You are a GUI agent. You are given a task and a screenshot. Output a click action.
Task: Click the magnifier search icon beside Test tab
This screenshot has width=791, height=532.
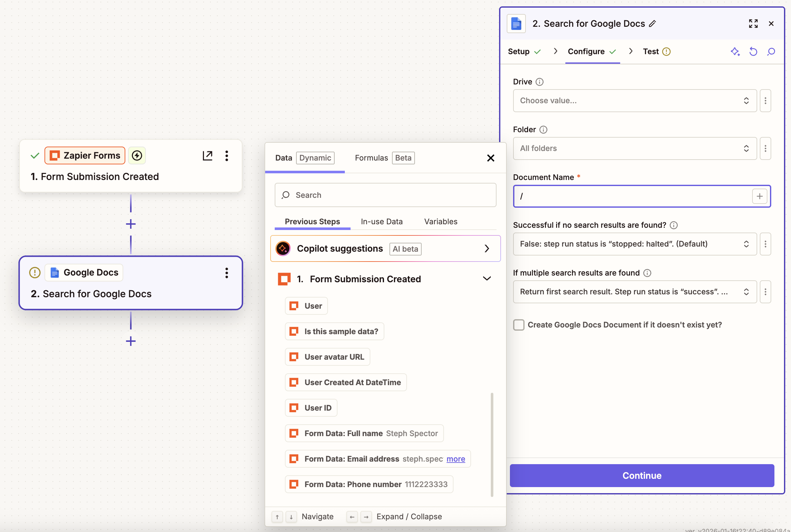click(x=771, y=52)
